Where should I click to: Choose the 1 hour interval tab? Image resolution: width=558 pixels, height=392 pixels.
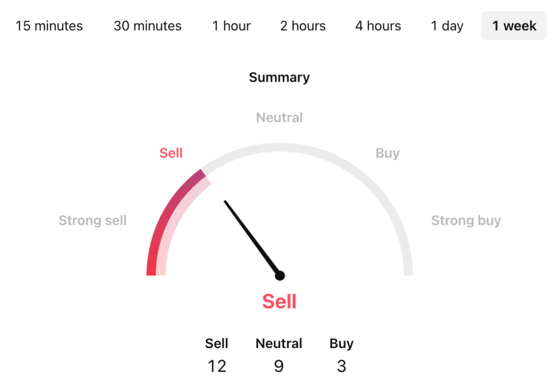click(x=232, y=26)
